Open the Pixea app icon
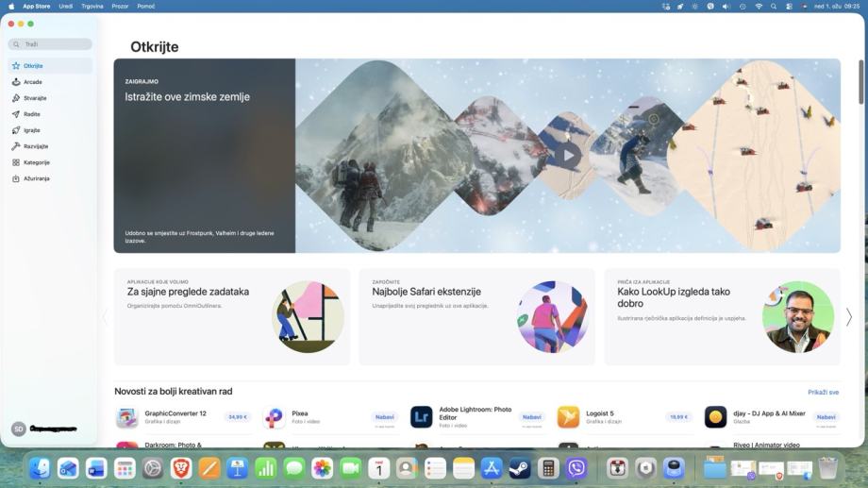The height and width of the screenshot is (488, 868). coord(274,417)
